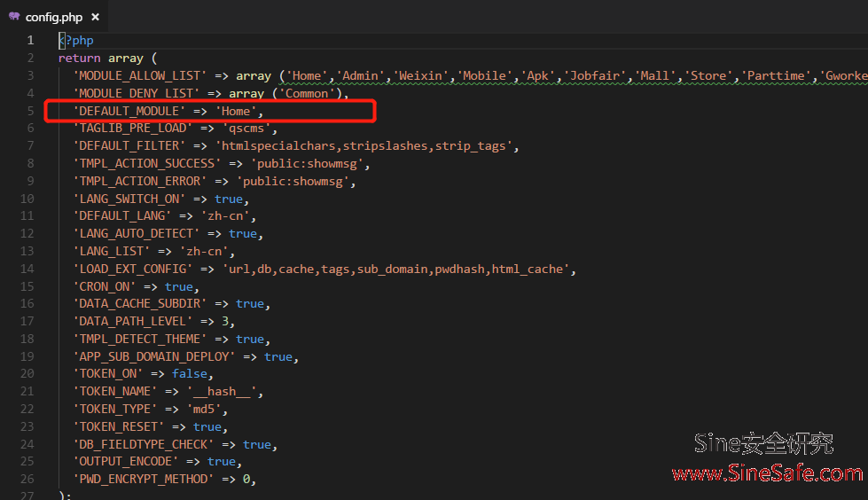Image resolution: width=868 pixels, height=500 pixels.
Task: Click 'OUTPUT_ENCODE' key
Action: [126, 462]
